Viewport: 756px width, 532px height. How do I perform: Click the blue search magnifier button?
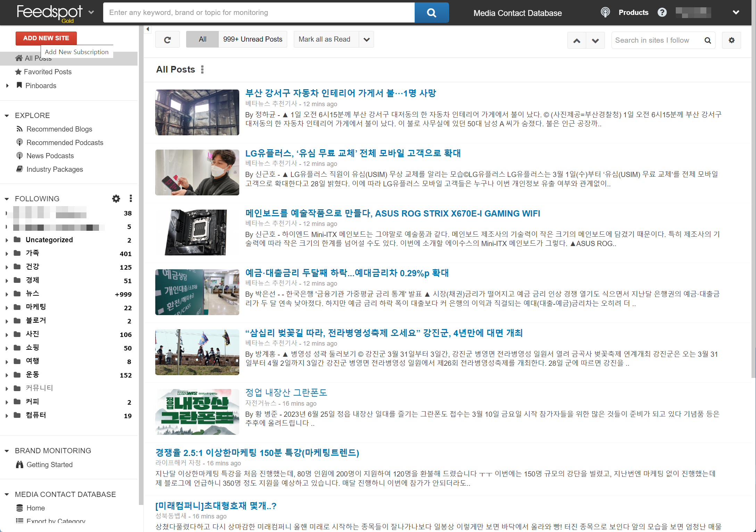point(431,13)
